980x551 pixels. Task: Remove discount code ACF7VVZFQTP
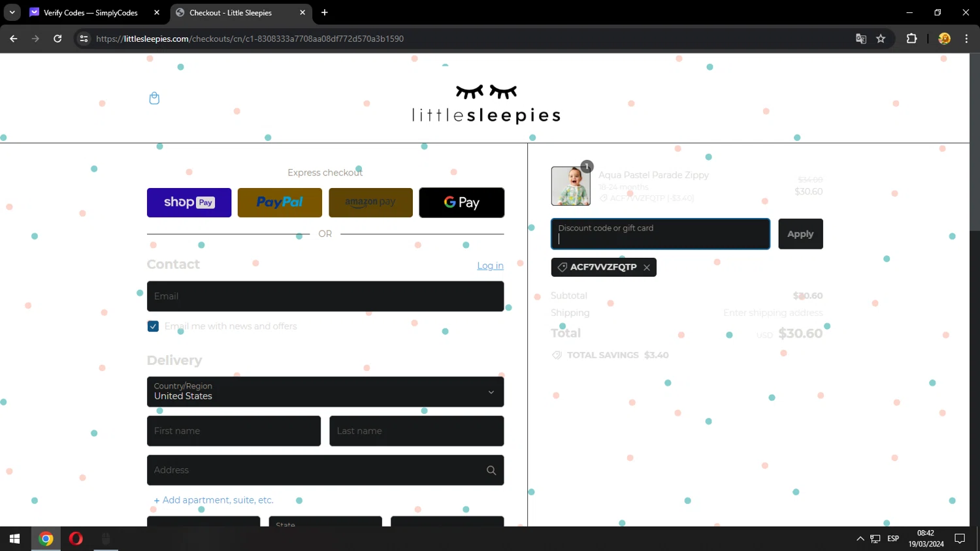pyautogui.click(x=647, y=268)
